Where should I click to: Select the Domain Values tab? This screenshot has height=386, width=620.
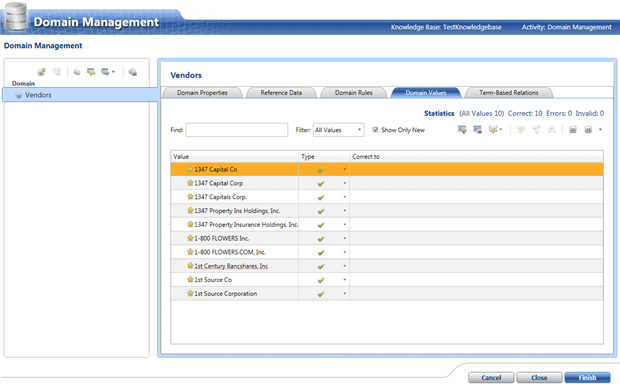pos(426,93)
